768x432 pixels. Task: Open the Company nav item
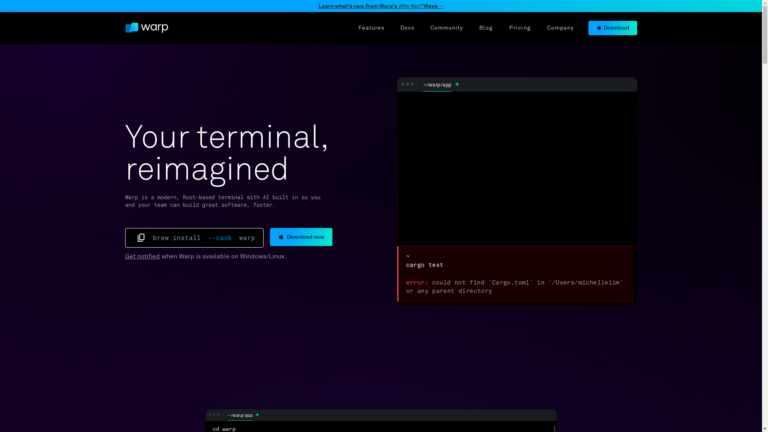pos(560,28)
